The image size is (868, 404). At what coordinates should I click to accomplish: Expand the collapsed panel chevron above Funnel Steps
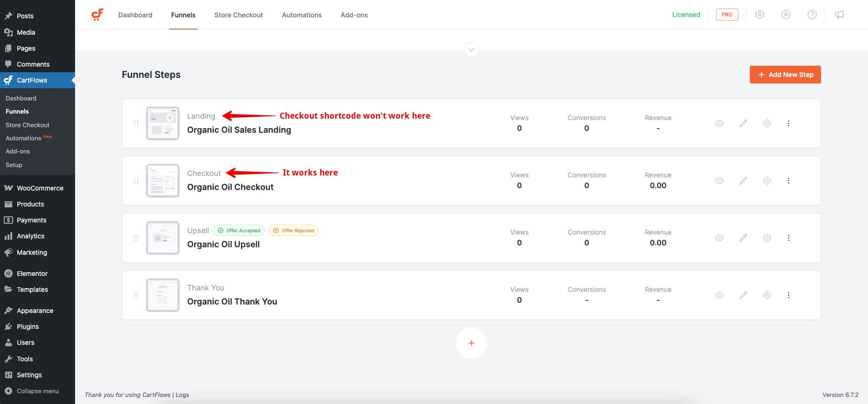click(472, 49)
